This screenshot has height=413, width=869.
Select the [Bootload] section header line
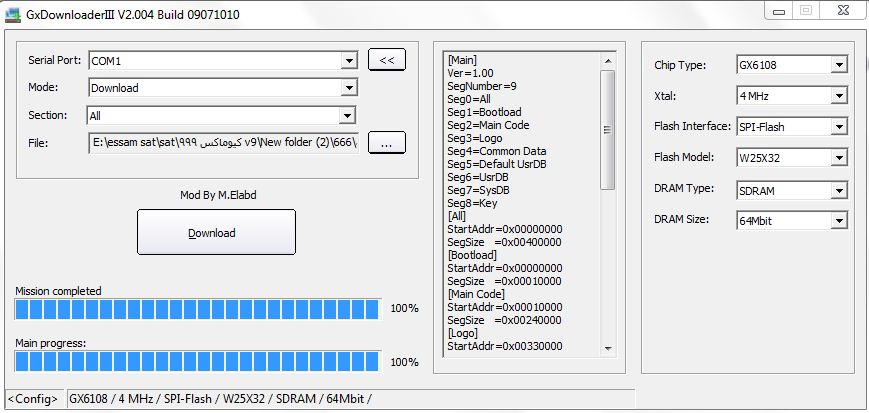pos(472,255)
